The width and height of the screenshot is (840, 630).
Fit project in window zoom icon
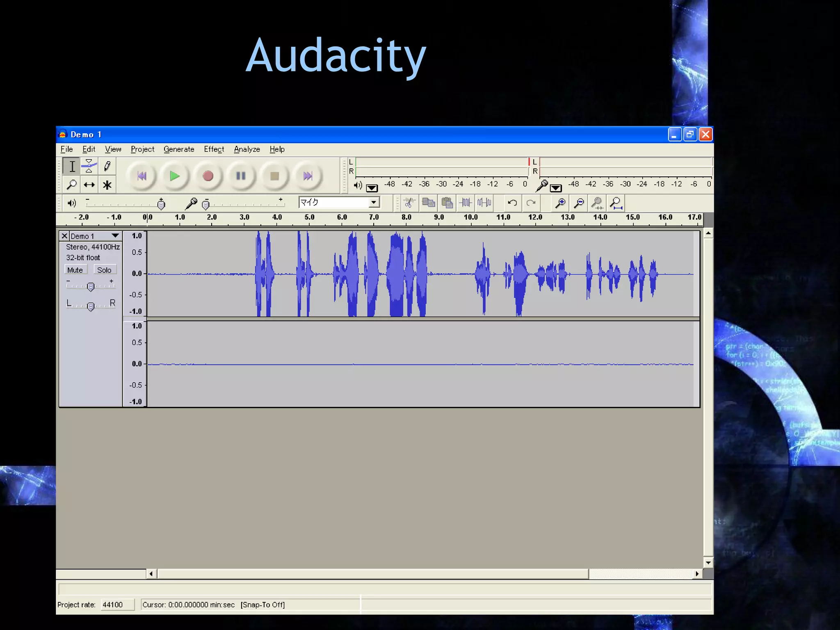(616, 203)
